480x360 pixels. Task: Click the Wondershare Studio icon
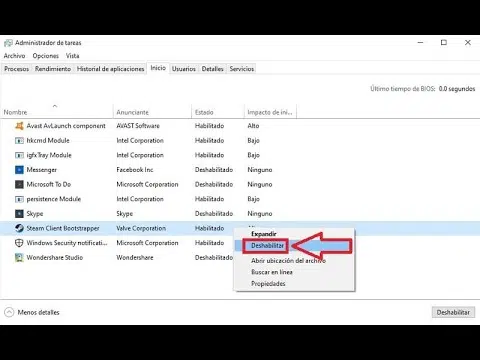[19, 258]
